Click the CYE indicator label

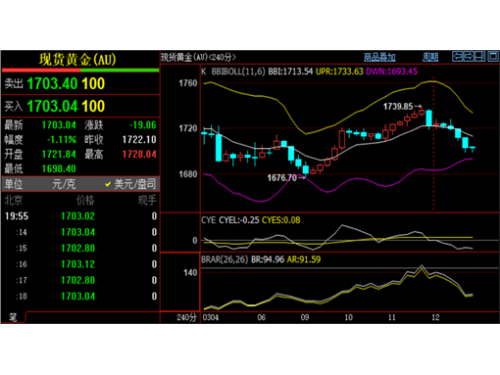pos(208,220)
